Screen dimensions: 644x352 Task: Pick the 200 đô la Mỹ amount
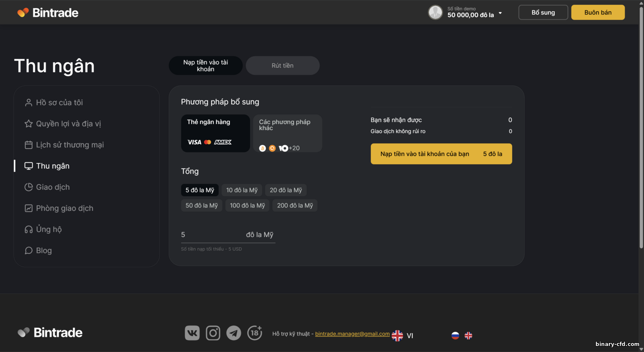(x=295, y=206)
